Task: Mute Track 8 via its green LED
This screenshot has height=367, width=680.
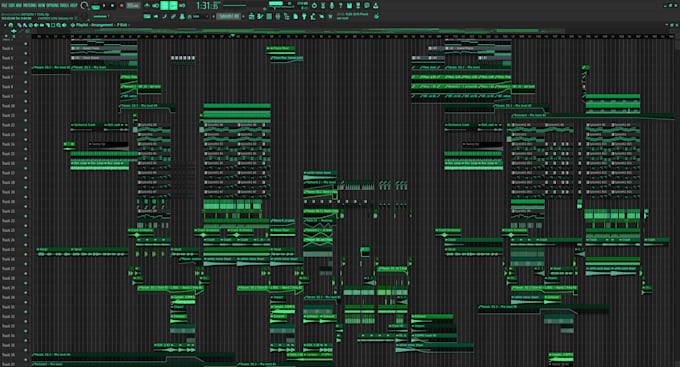Action: 26,91
